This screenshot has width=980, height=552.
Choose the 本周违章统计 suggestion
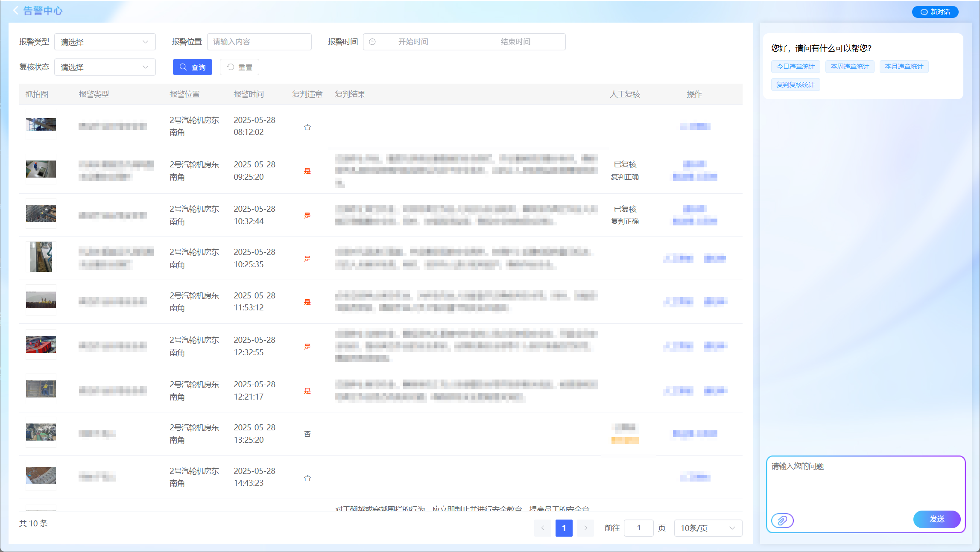coord(849,67)
